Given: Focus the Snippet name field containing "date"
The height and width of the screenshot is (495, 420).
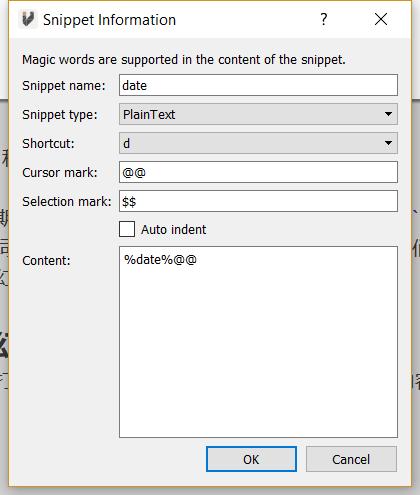Looking at the screenshot, I should pyautogui.click(x=258, y=85).
